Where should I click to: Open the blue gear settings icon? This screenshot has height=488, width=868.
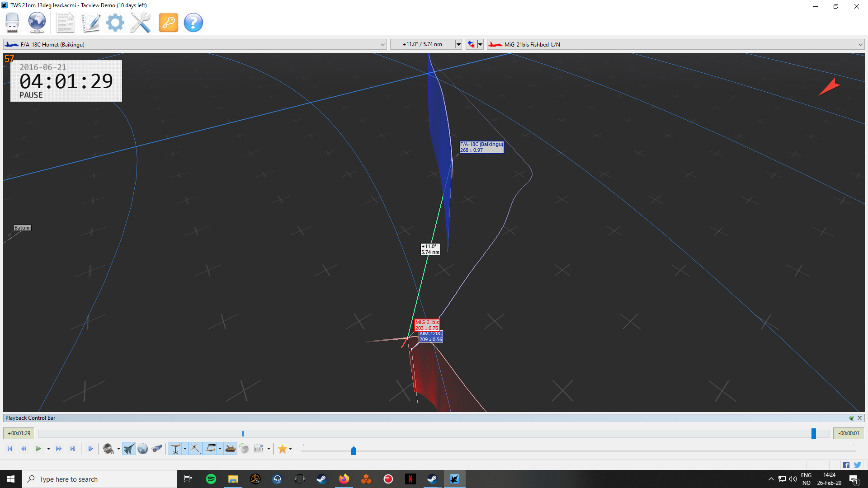(x=115, y=23)
